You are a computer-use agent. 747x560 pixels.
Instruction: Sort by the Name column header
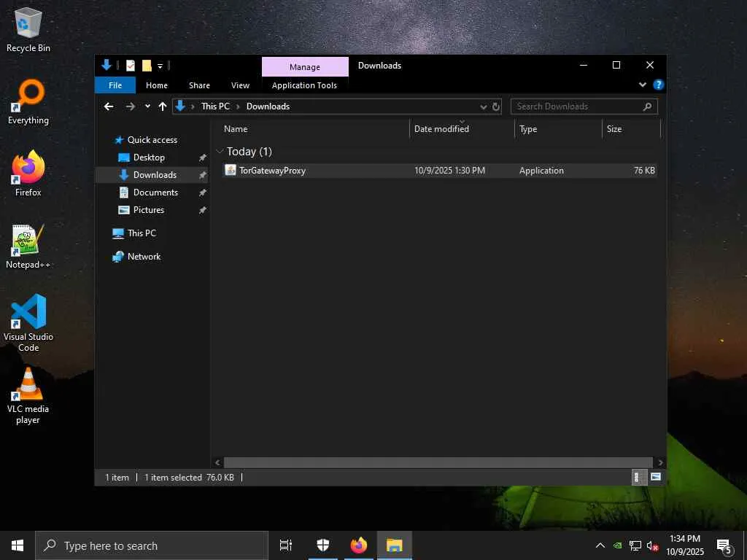click(314, 128)
